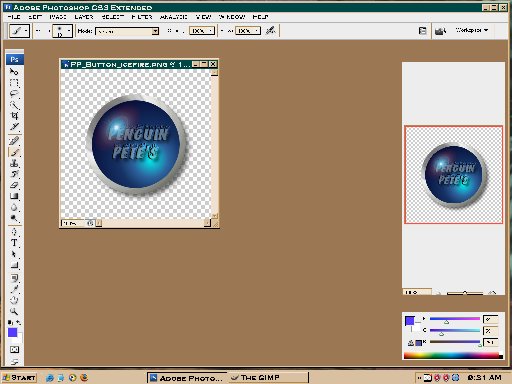The height and width of the screenshot is (384, 512).
Task: Select the Crop tool
Action: tap(14, 116)
